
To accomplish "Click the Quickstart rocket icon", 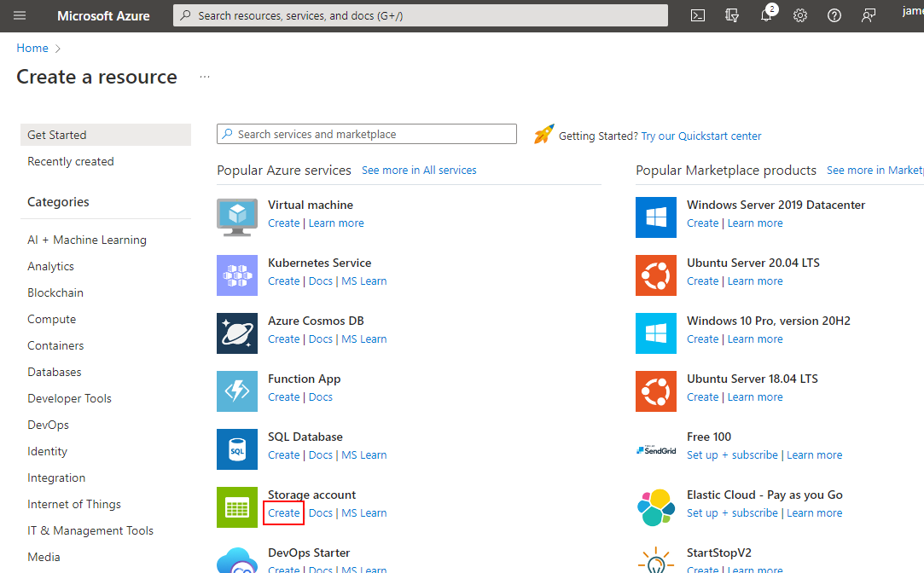I will click(544, 134).
